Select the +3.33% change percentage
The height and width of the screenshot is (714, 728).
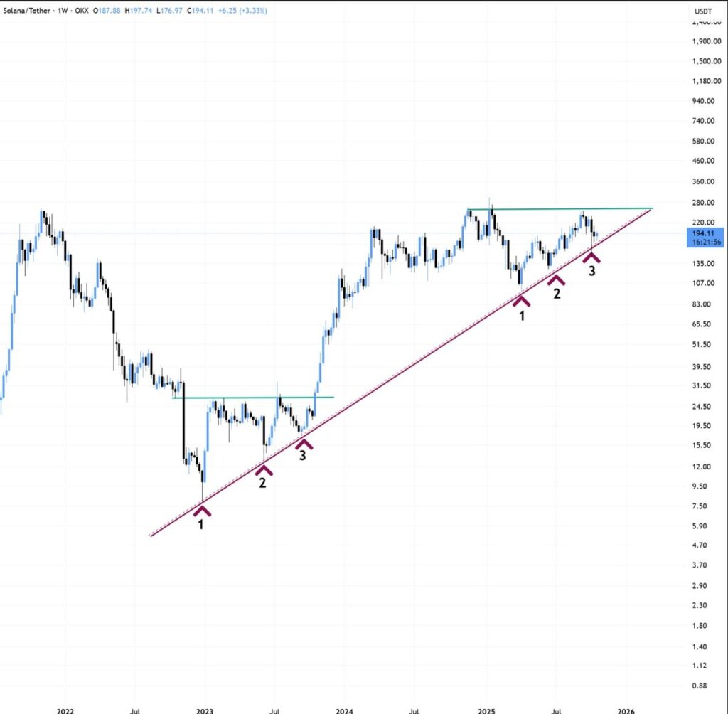coord(254,11)
